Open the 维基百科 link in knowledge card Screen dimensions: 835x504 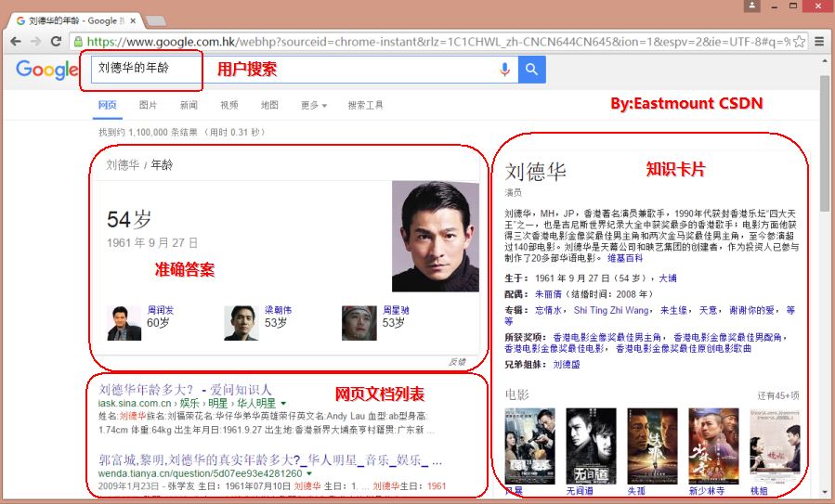pos(625,258)
